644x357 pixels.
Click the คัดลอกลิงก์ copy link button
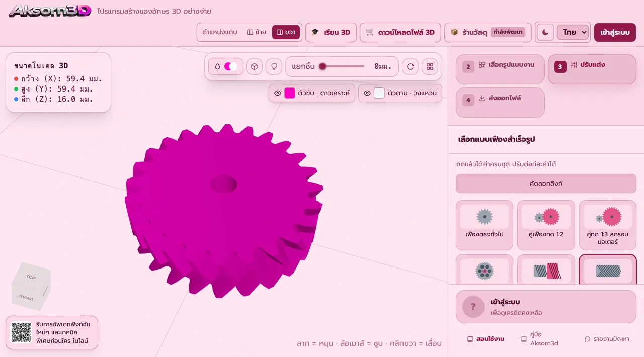tap(546, 184)
